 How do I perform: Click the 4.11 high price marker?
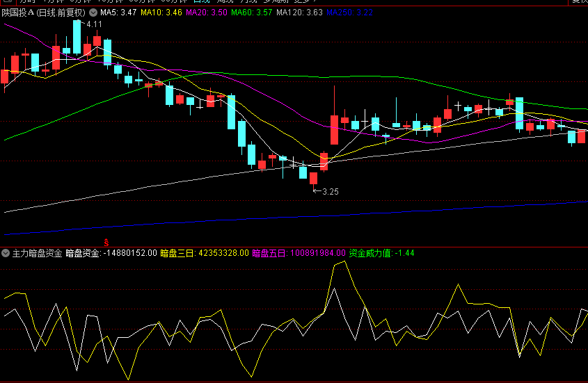pyautogui.click(x=94, y=24)
